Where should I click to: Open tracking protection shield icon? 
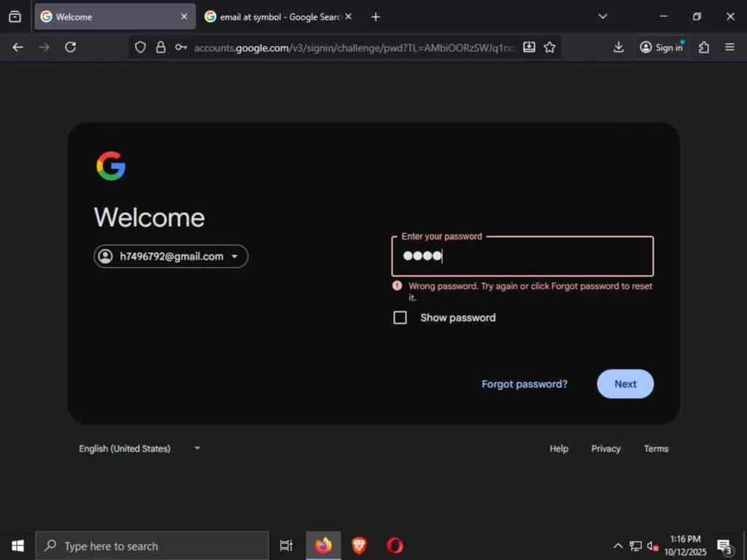click(x=140, y=47)
